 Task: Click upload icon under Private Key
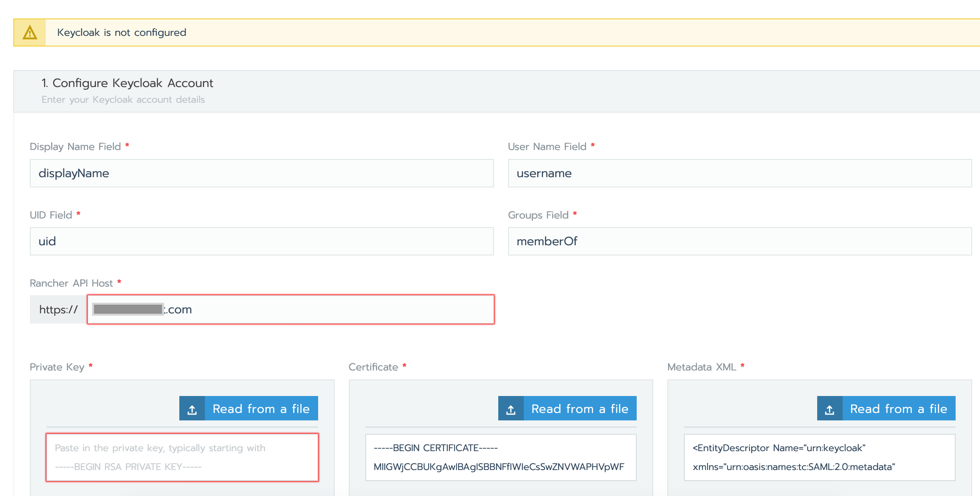pos(192,409)
